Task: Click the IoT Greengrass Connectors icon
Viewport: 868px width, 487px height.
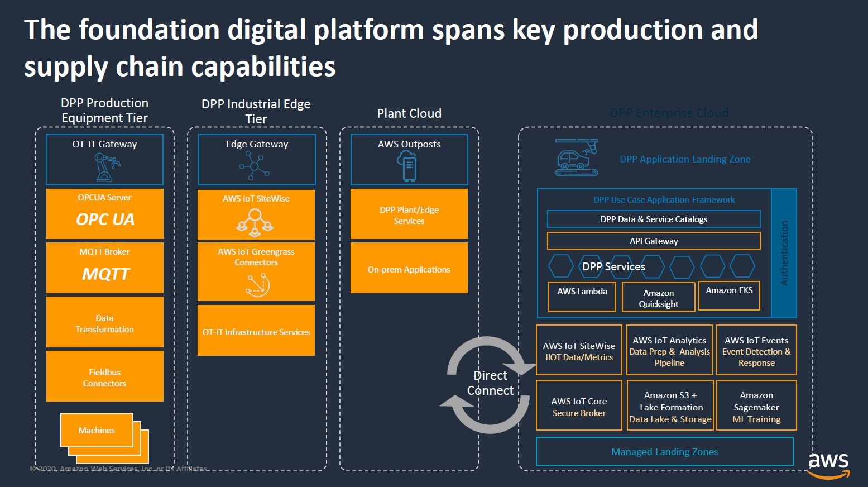Action: click(257, 285)
